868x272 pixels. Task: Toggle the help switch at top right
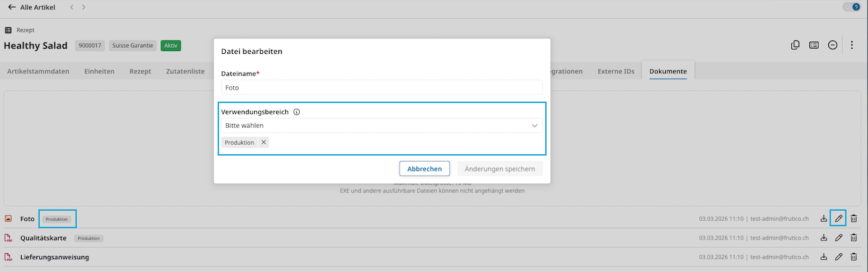pyautogui.click(x=851, y=7)
